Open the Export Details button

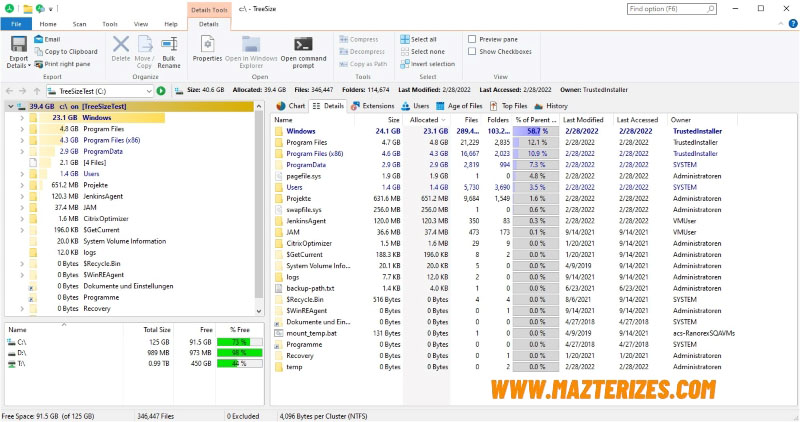click(18, 52)
